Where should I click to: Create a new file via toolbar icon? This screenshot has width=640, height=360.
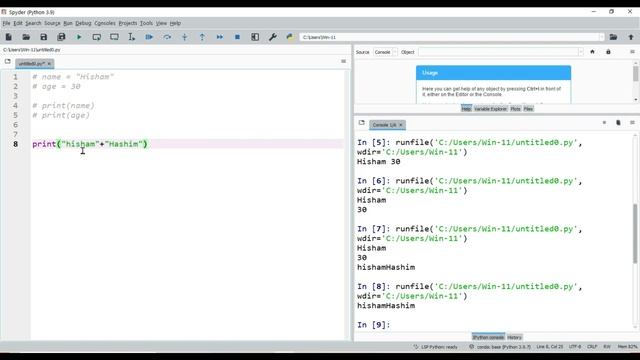click(9, 37)
